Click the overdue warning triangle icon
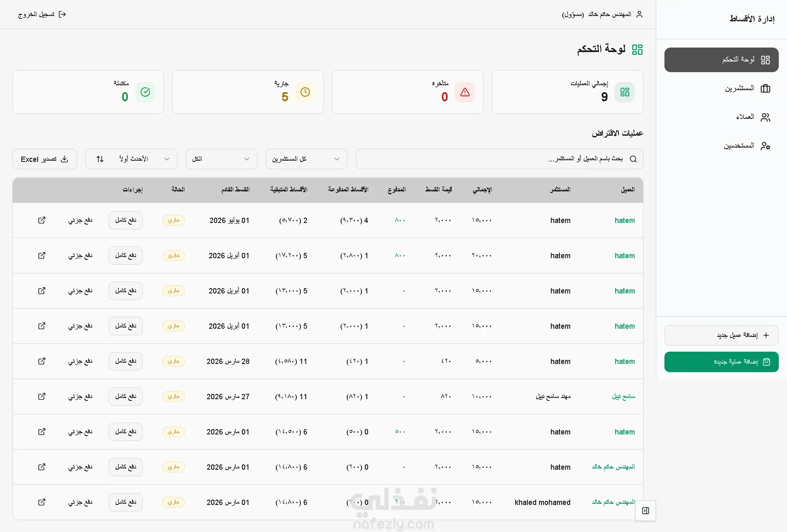 click(x=465, y=92)
